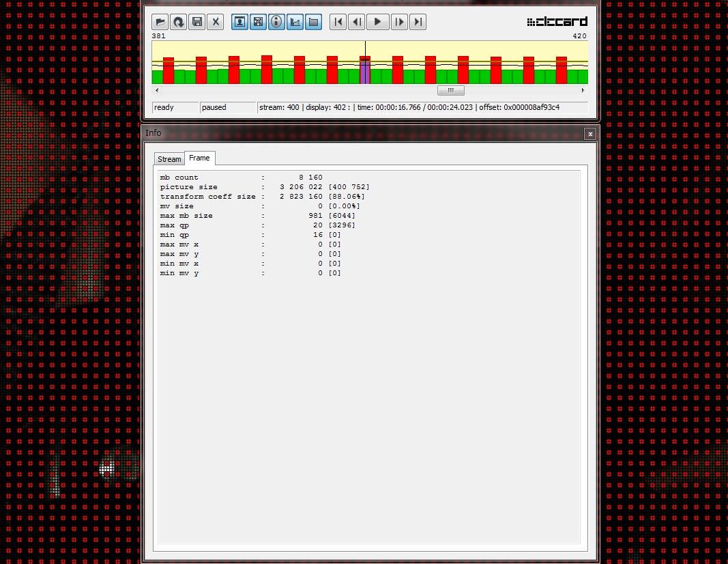Step back one frame
This screenshot has width=728, height=564.
(356, 22)
